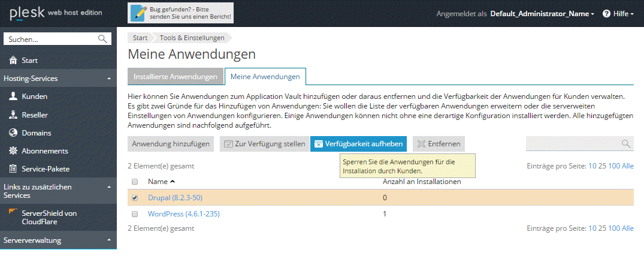
Task: Go to Tools & Einstellungen breadcrumb
Action: pos(192,38)
